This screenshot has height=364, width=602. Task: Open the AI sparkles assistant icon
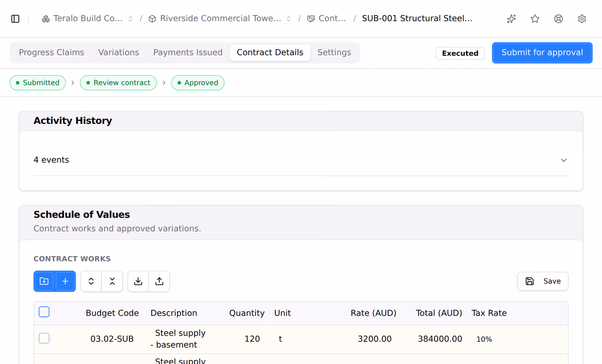511,19
